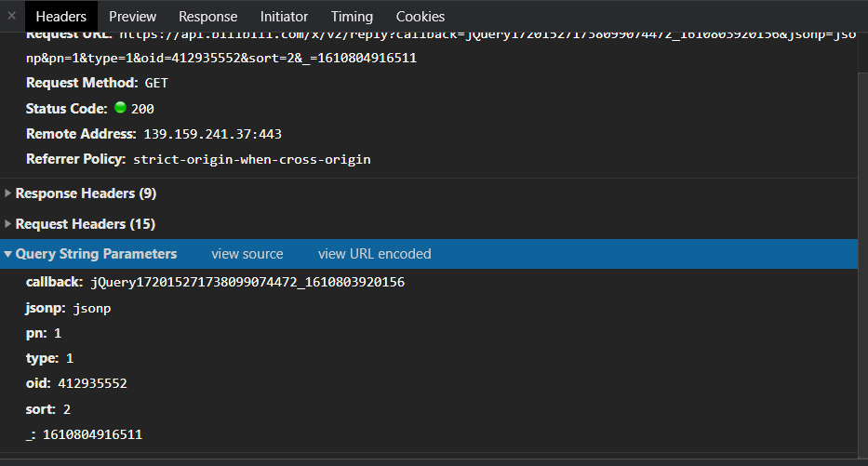Click the Referrer Policy value

click(251, 159)
